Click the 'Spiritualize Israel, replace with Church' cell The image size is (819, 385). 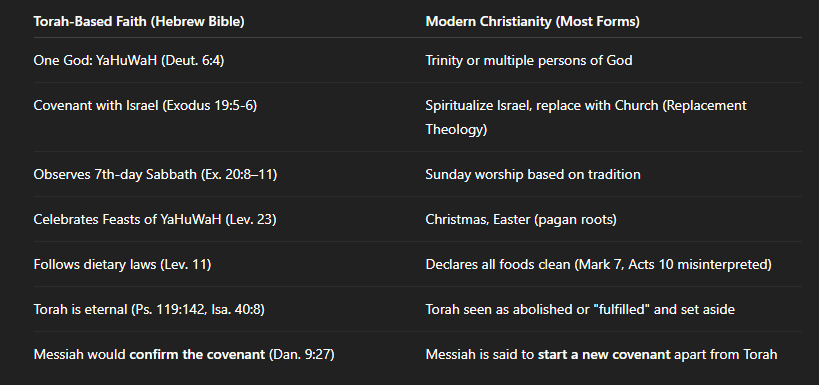point(586,118)
